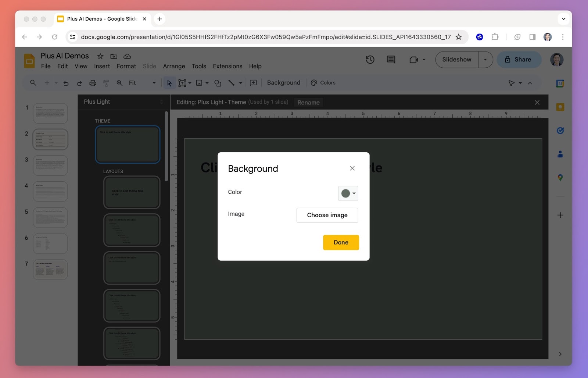
Task: Open the Extensions menu
Action: [x=227, y=66]
